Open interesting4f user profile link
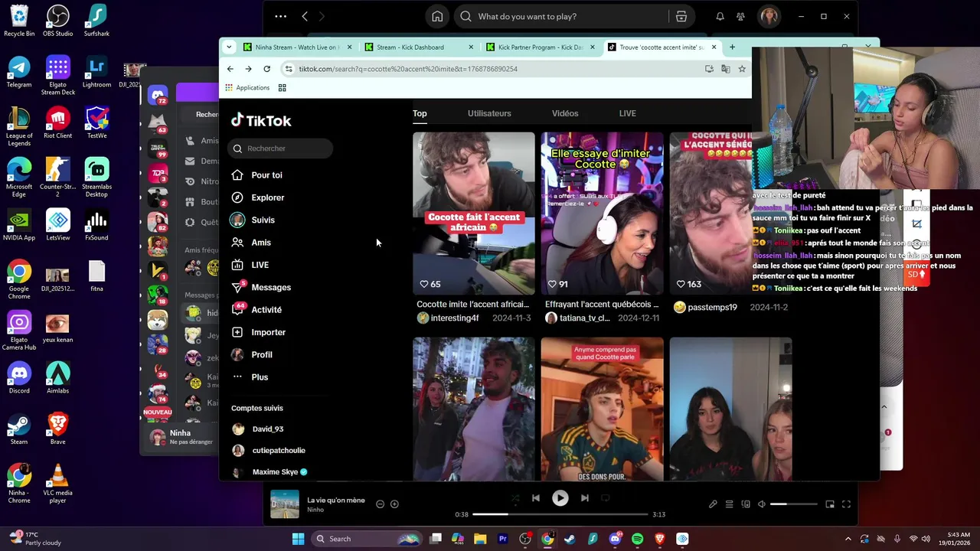Screen dimensions: 980x551 (x=454, y=318)
